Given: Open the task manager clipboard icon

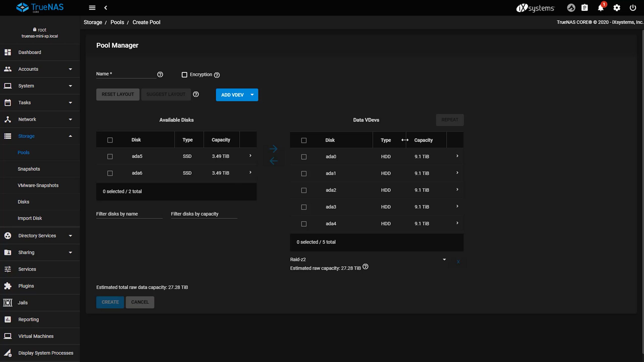Looking at the screenshot, I should coord(584,8).
